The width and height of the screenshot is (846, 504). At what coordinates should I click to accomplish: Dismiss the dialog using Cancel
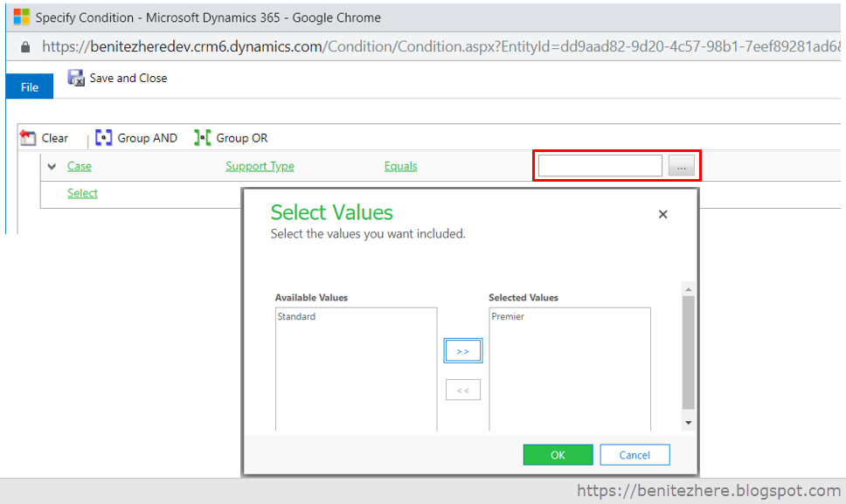point(634,454)
